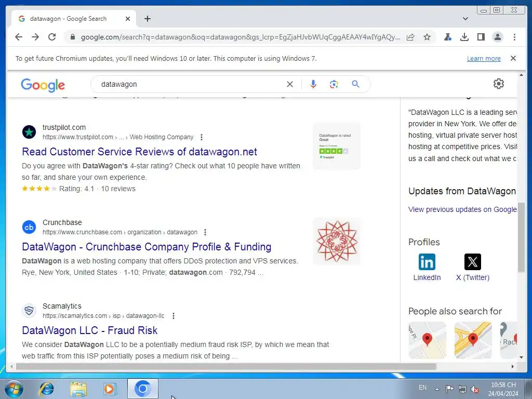Image resolution: width=532 pixels, height=399 pixels.
Task: Submit search with magnifier icon
Action: click(x=355, y=84)
